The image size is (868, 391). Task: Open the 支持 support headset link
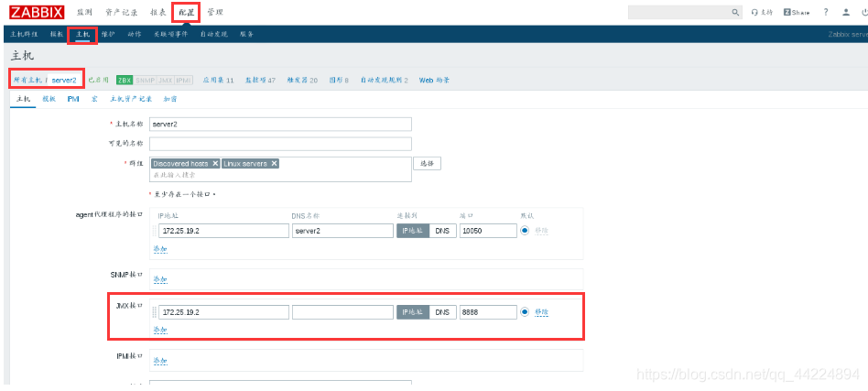pos(762,12)
